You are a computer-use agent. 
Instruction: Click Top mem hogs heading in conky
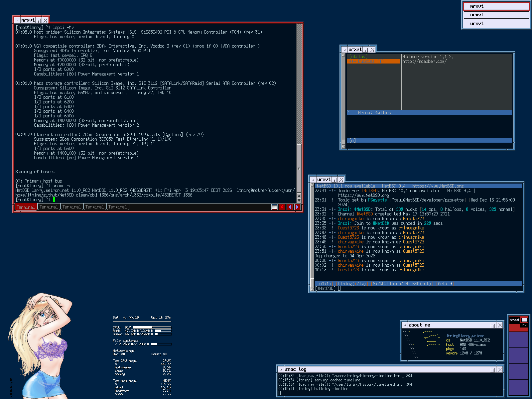[x=125, y=381]
